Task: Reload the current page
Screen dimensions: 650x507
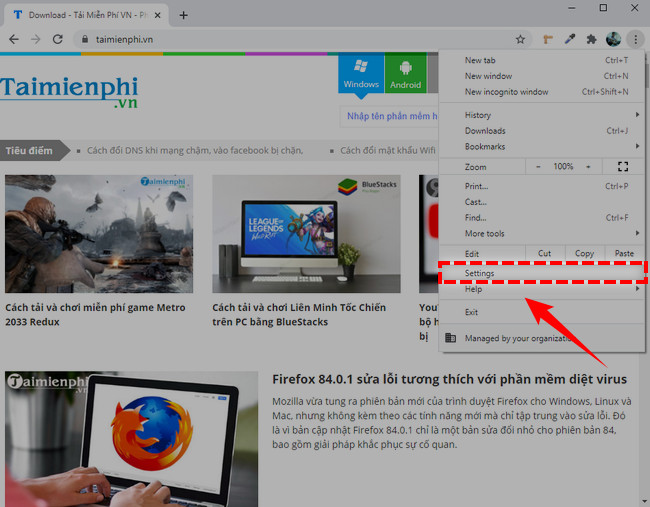Action: coord(58,39)
